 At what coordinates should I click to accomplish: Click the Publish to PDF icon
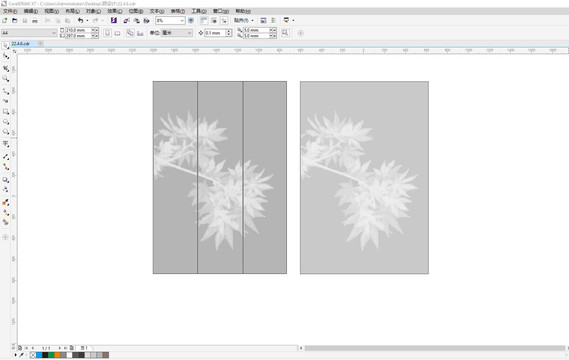coord(147,21)
